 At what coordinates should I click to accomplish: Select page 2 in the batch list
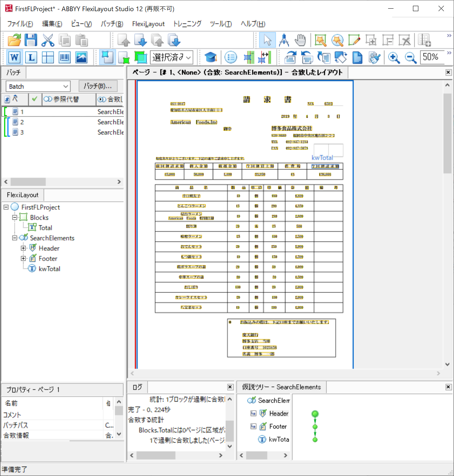pos(63,122)
